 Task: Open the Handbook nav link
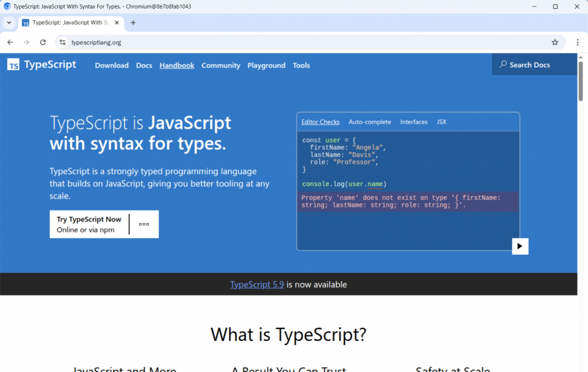pyautogui.click(x=177, y=66)
